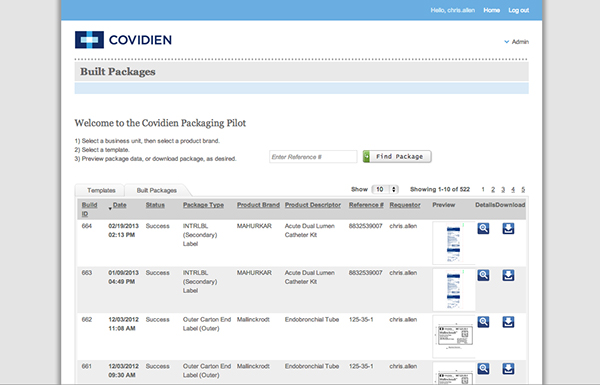This screenshot has width=600, height=385.
Task: Switch to the Templates tab
Action: (101, 190)
